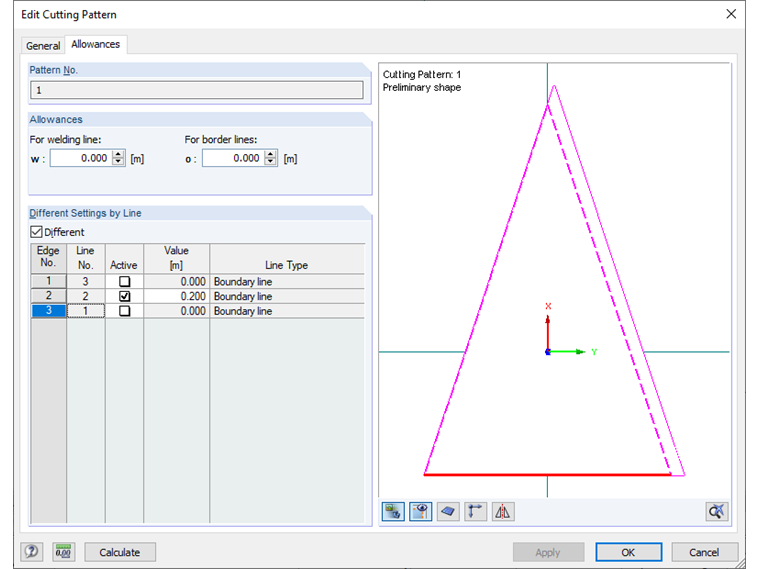Click the red bottom edge in preview
Screen dimensions: 760x569
(x=547, y=474)
